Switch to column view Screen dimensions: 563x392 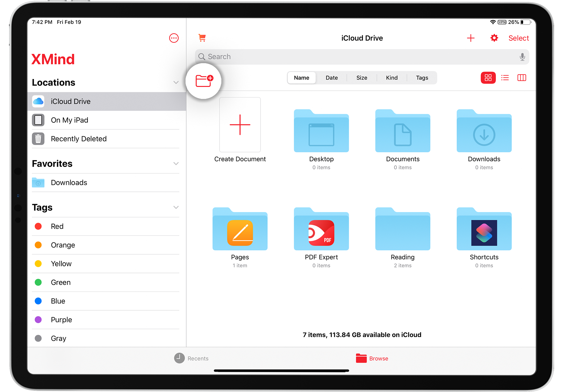522,78
